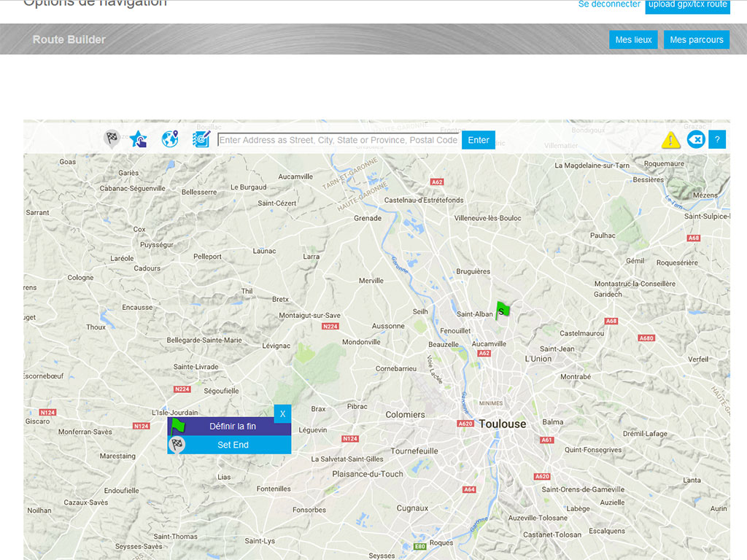Open Mes parcours
This screenshot has height=560, width=747.
coord(697,40)
